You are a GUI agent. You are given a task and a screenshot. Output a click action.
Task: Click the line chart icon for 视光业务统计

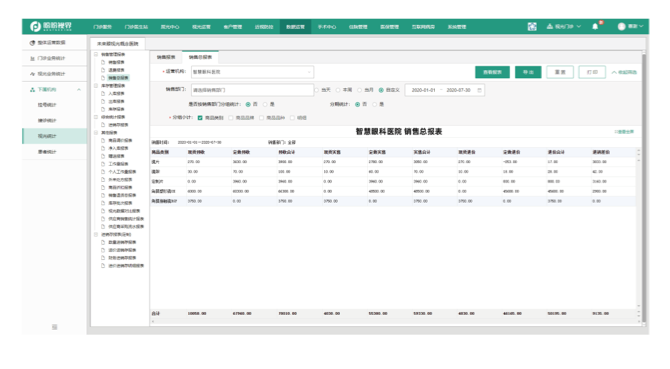(x=32, y=74)
